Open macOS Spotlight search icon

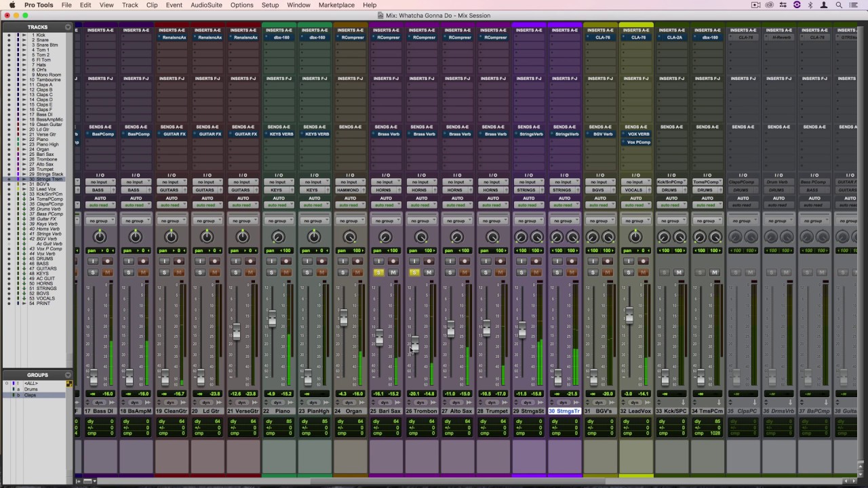tap(840, 5)
